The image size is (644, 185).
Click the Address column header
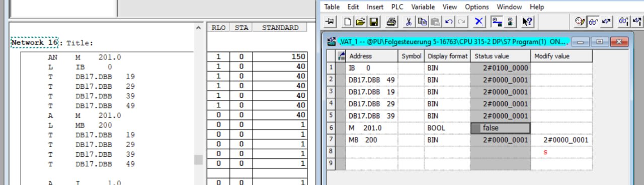click(x=372, y=56)
